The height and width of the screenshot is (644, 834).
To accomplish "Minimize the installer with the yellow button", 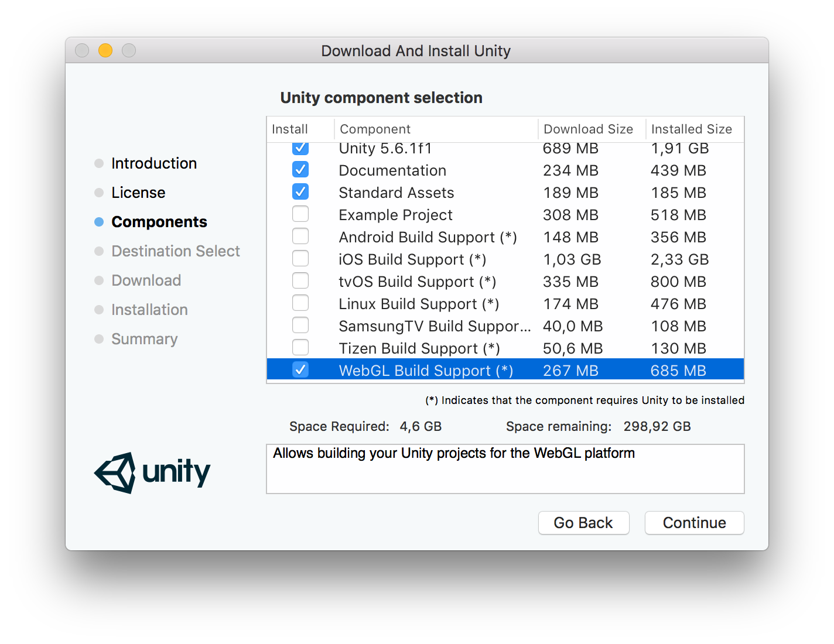I will (x=105, y=50).
